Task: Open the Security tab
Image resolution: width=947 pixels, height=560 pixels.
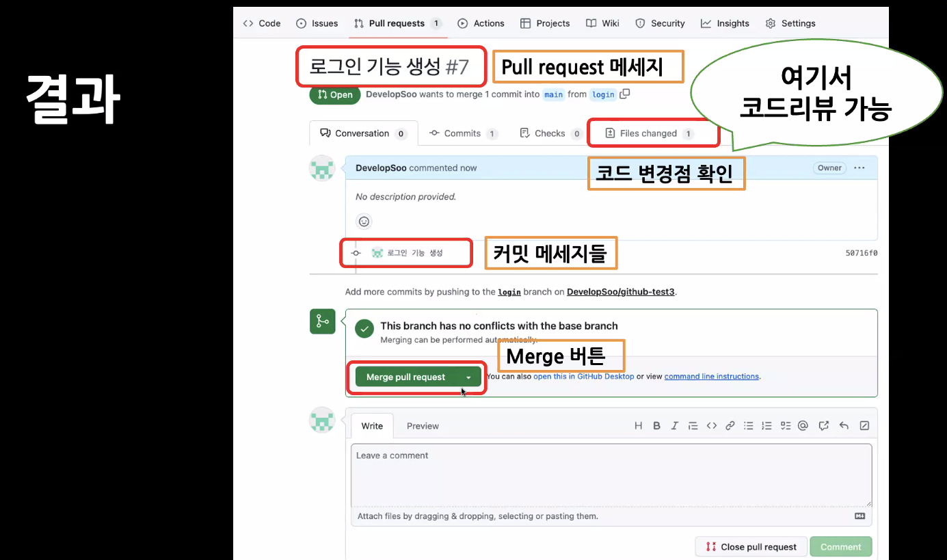Action: tap(660, 23)
